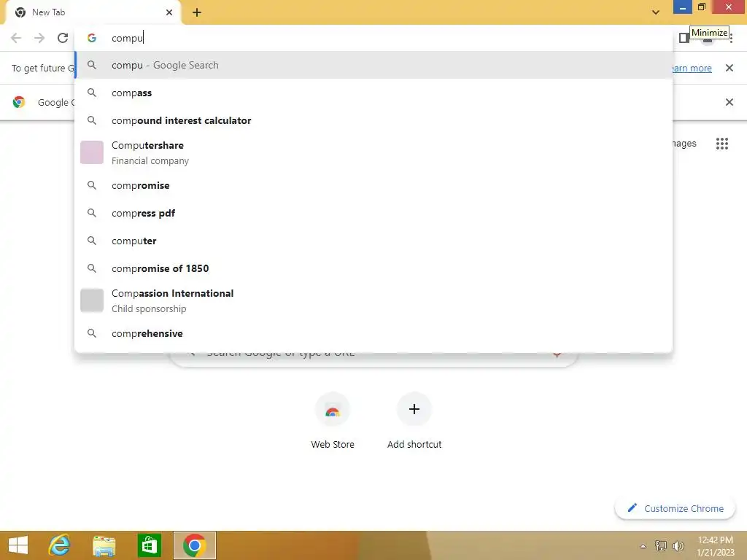Click the search icon beside 'compress pdf'
The height and width of the screenshot is (560, 747).
(92, 214)
